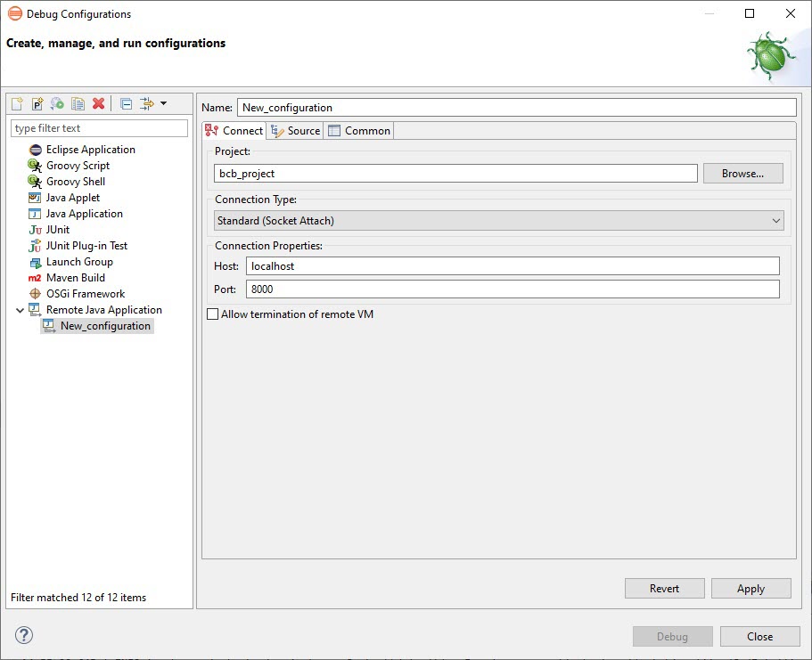Select Groovy Shell launch type
This screenshot has width=812, height=660.
pos(76,182)
